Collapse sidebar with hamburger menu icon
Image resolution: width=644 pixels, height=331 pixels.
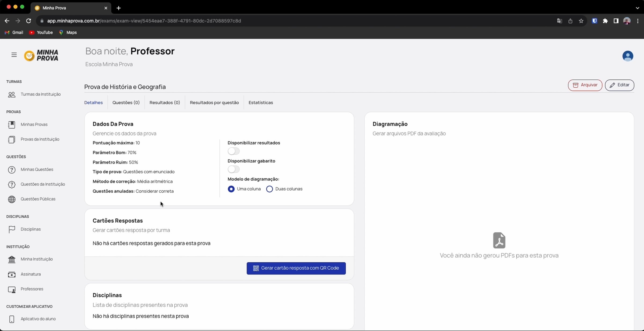14,55
